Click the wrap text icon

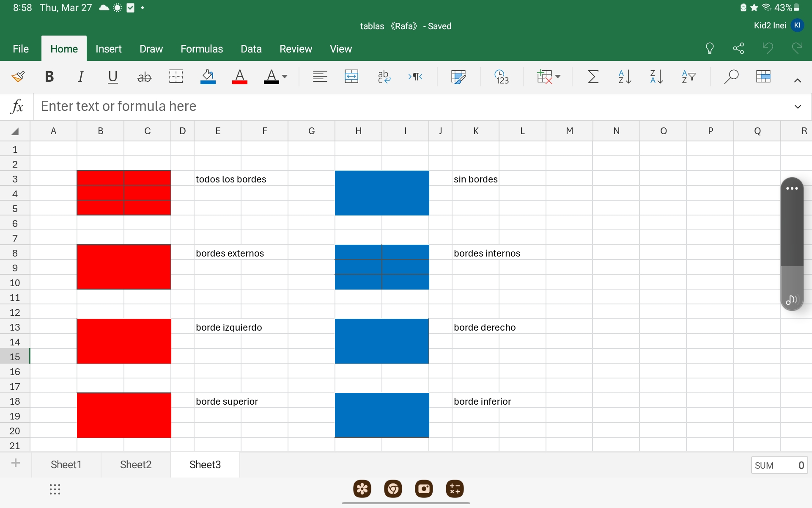[x=384, y=77]
